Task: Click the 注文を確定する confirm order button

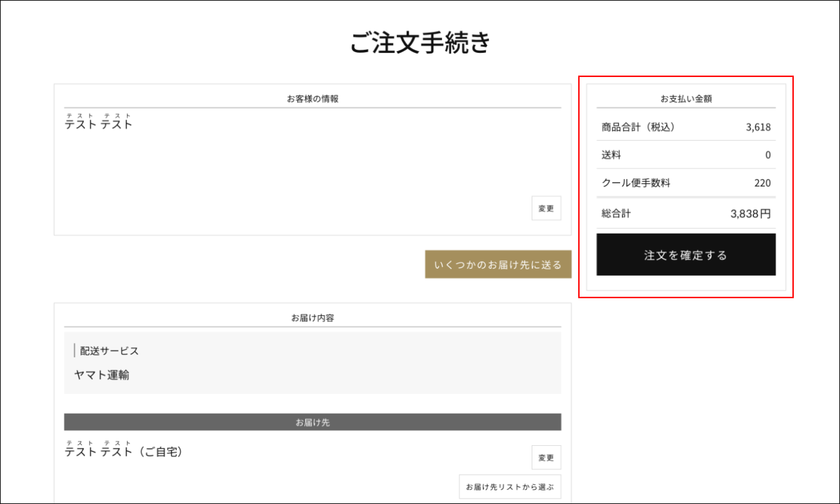Action: point(686,254)
